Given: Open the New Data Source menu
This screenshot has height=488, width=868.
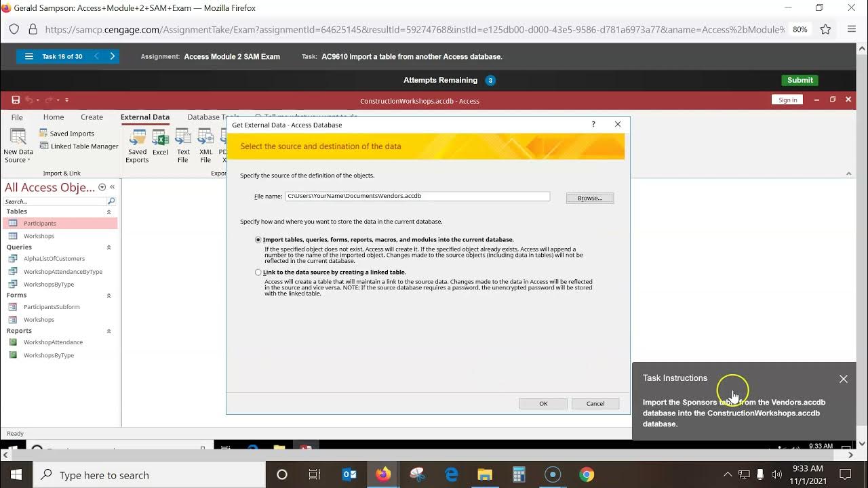Looking at the screenshot, I should tap(18, 146).
